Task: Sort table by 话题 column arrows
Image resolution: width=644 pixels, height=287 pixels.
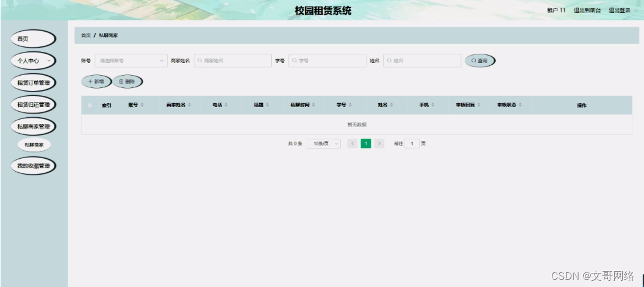Action: [267, 105]
